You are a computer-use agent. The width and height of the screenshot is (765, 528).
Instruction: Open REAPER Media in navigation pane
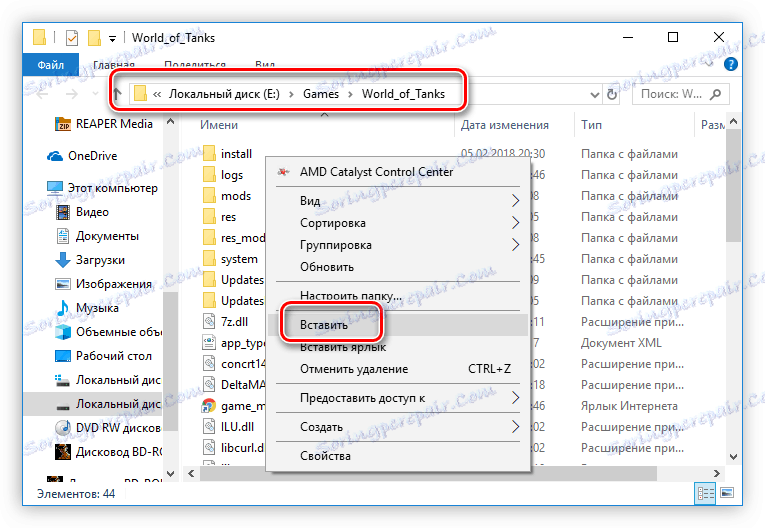[103, 124]
